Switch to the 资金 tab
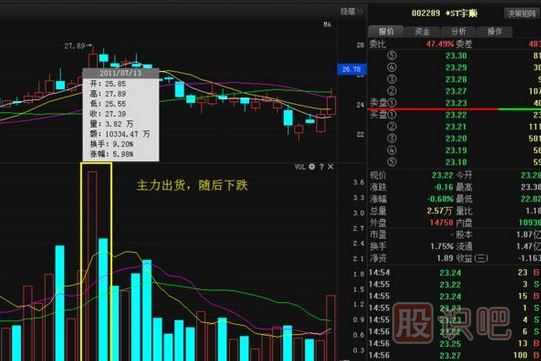 (x=422, y=31)
